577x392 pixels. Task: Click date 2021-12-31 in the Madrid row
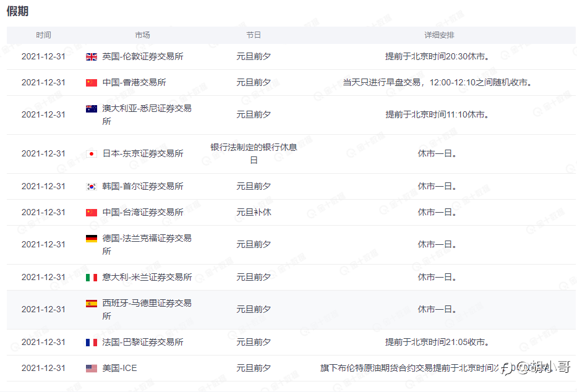tap(43, 309)
